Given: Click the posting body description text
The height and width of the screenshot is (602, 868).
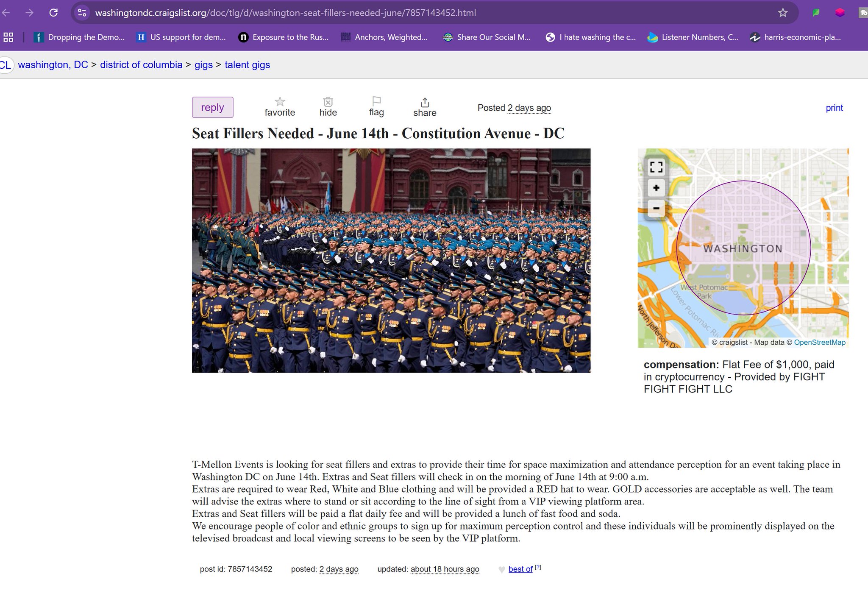Looking at the screenshot, I should coord(516,501).
